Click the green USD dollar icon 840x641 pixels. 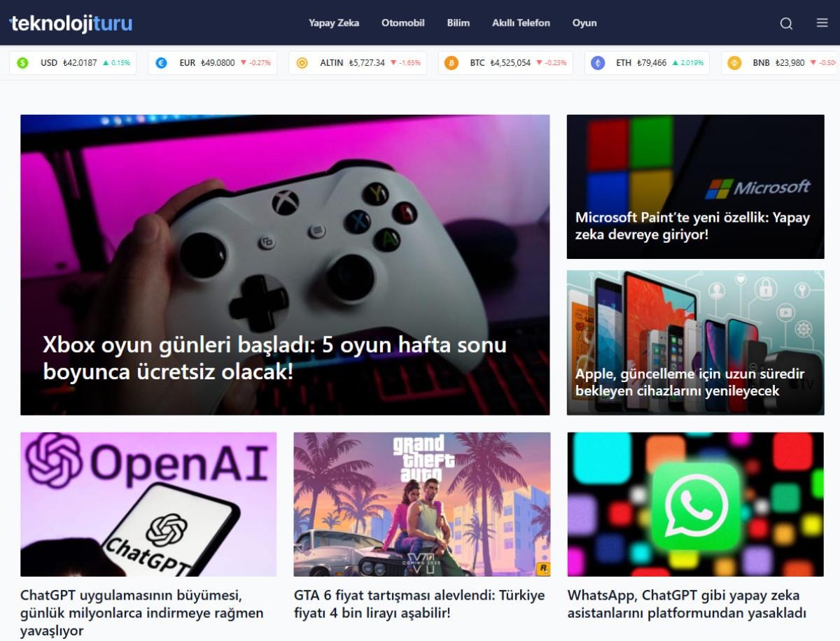22,63
